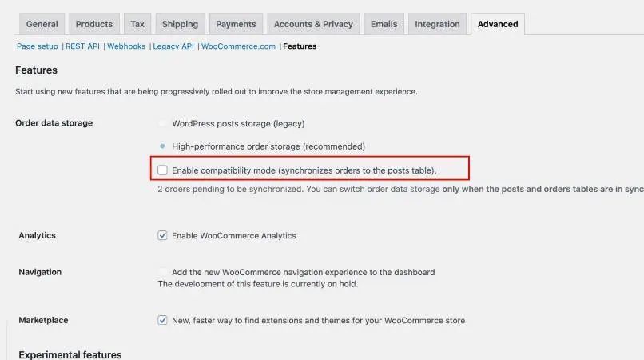Switch to the Emails tab
Screen dimensions: 644x360
(x=384, y=24)
